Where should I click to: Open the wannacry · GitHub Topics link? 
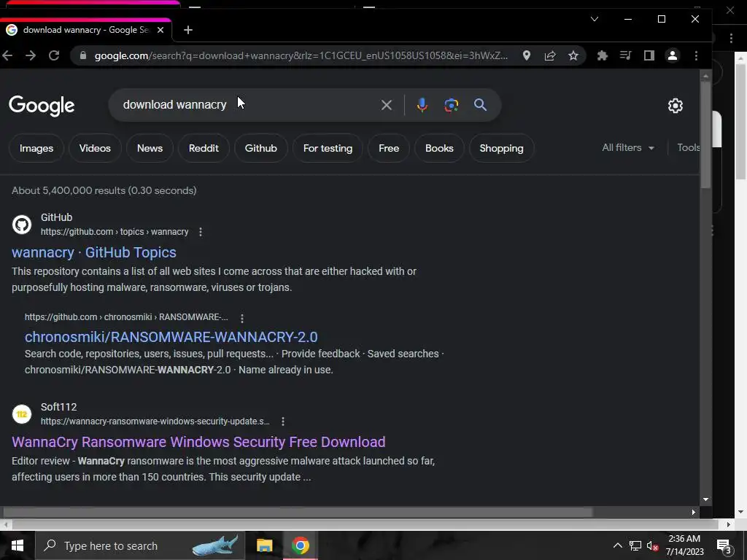(94, 252)
